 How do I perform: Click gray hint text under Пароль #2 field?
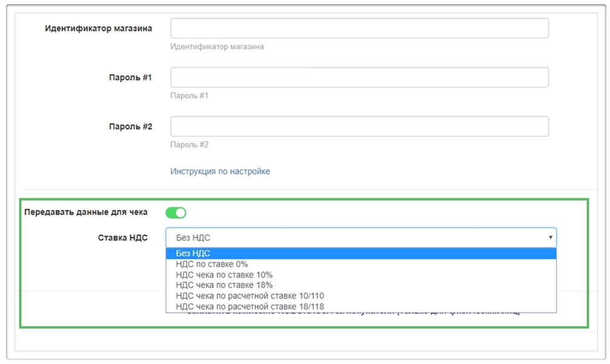[189, 145]
